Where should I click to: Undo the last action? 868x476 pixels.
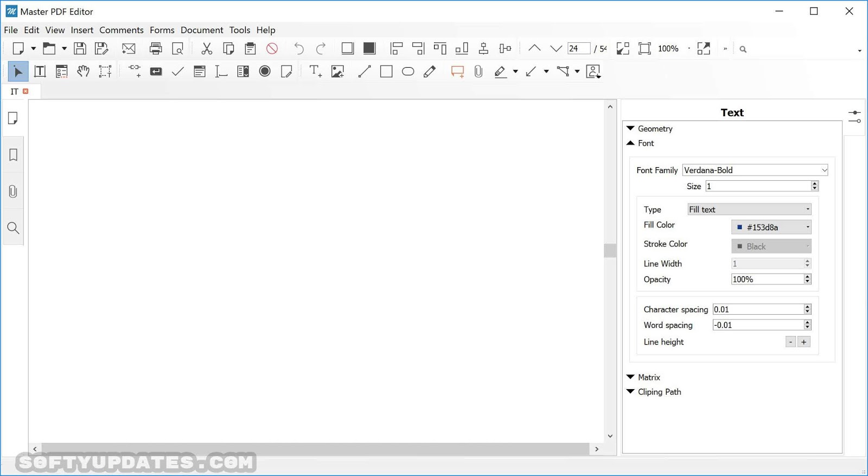(298, 48)
